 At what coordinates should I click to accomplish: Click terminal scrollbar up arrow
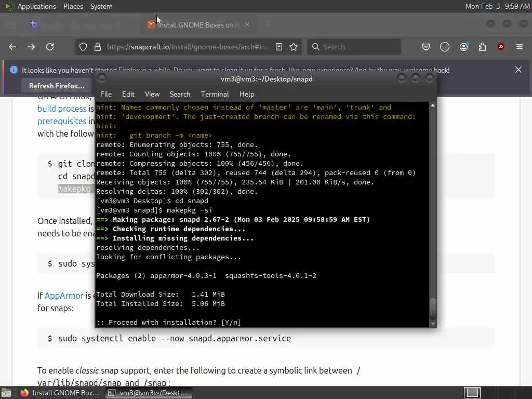pyautogui.click(x=433, y=106)
